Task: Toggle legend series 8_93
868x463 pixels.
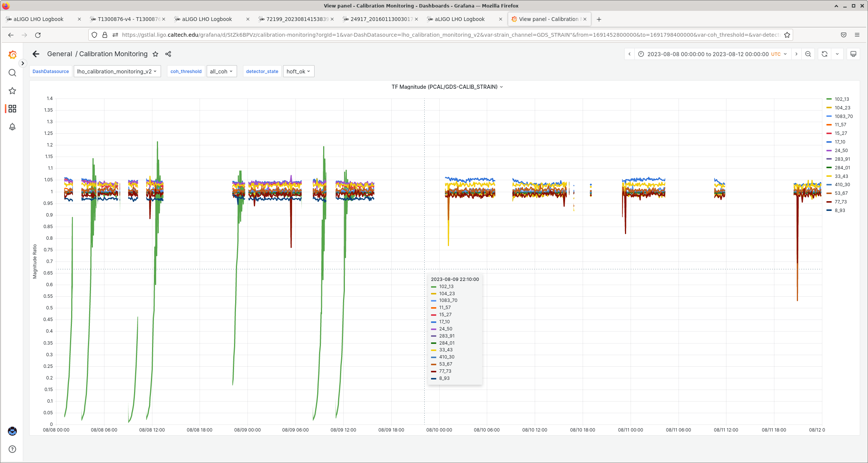Action: [x=840, y=211]
